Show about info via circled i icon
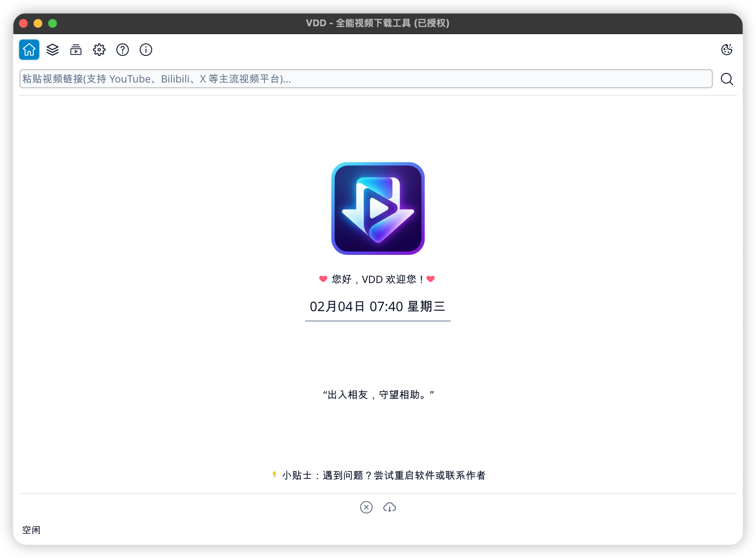 (146, 50)
